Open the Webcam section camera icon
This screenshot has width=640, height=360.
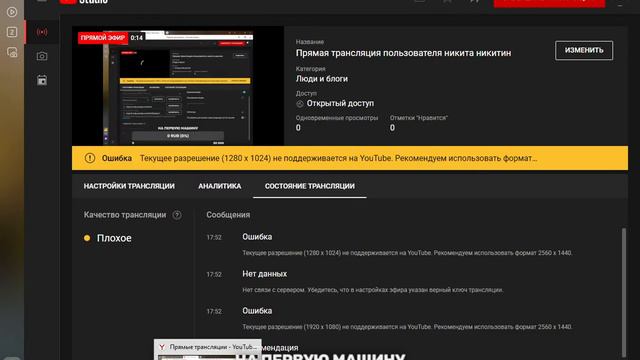pyautogui.click(x=42, y=56)
